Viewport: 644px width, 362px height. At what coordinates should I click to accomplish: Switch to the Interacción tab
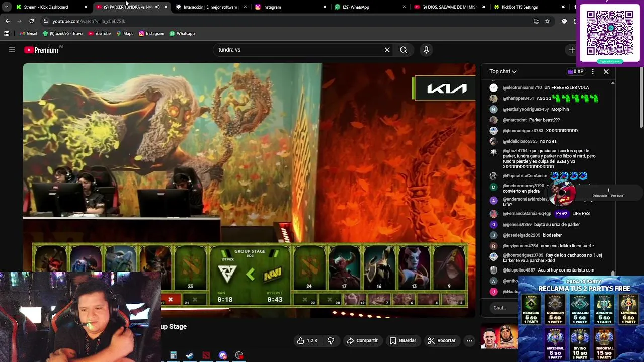point(210,7)
